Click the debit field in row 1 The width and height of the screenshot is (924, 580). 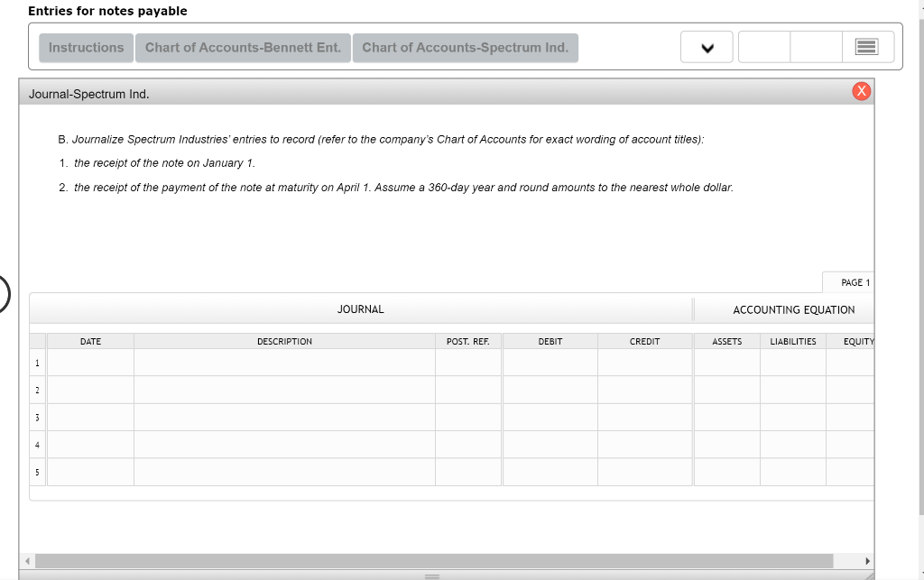550,363
